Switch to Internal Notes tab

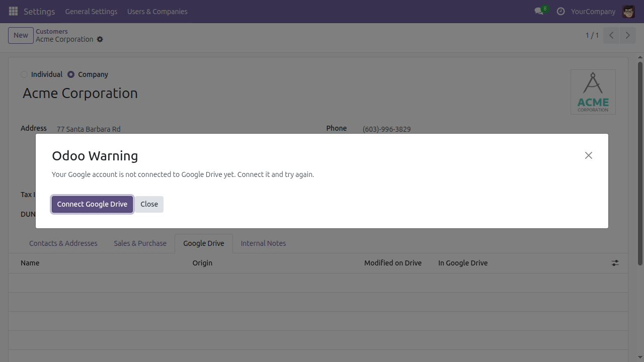[x=263, y=243]
